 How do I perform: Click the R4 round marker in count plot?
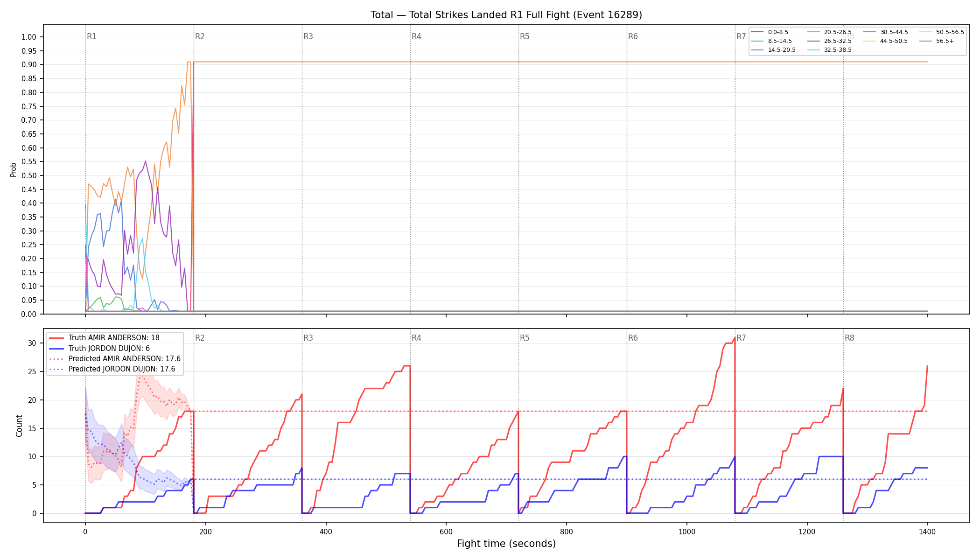click(x=416, y=338)
